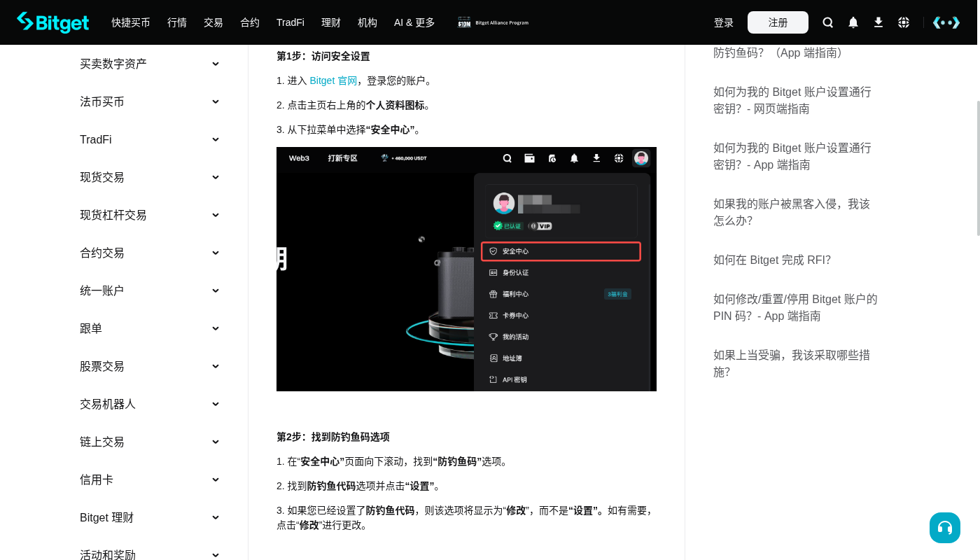Screen dimensions: 980x560
Task: Open the TradFi menu in top navigation
Action: pos(290,22)
